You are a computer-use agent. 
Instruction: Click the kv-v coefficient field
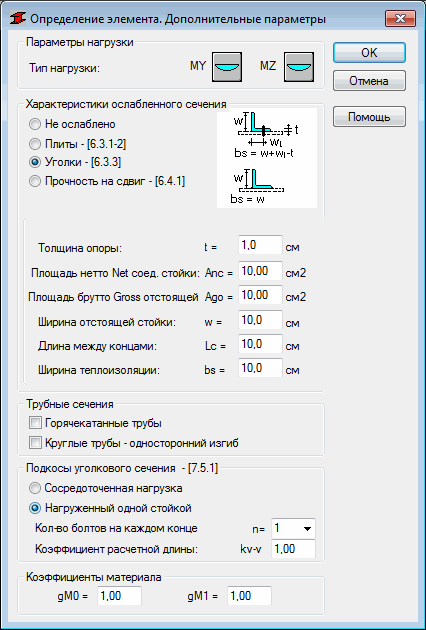point(293,549)
